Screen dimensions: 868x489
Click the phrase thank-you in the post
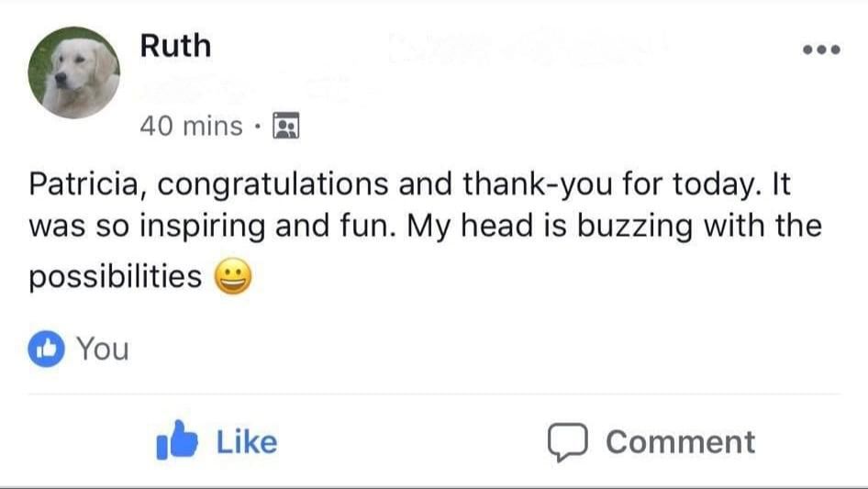(538, 183)
